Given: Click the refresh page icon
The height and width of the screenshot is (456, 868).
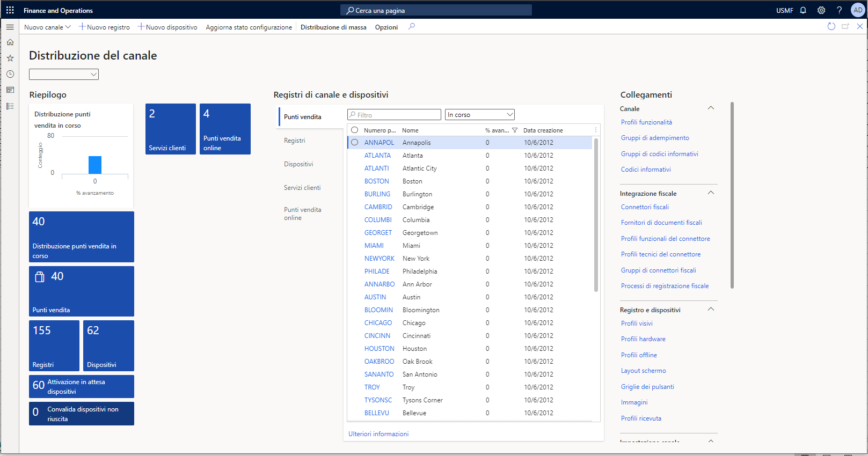Looking at the screenshot, I should pos(831,26).
